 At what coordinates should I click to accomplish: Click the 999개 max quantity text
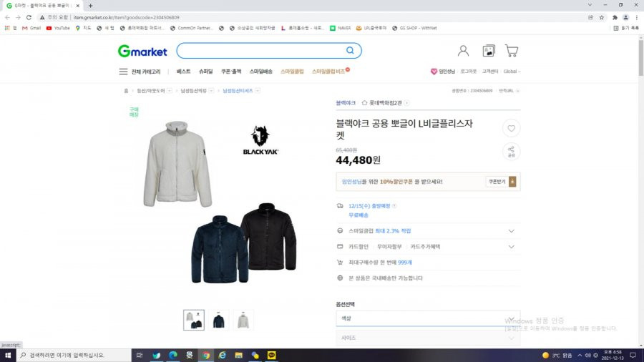(x=404, y=263)
